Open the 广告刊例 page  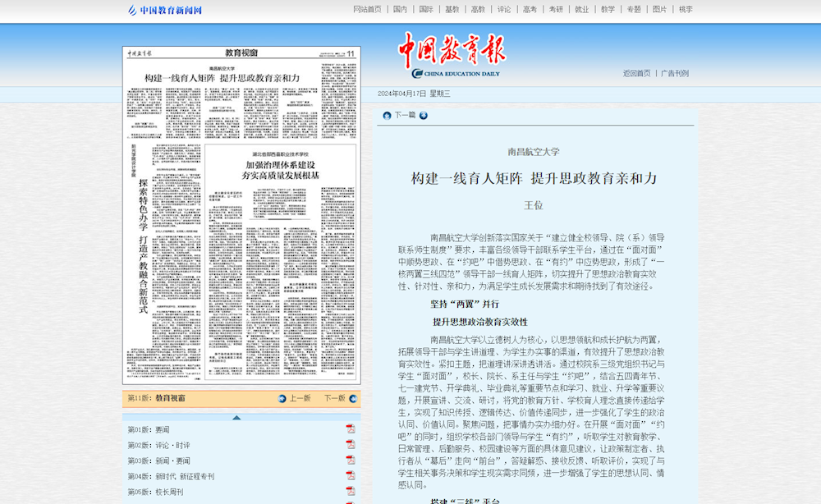[674, 73]
